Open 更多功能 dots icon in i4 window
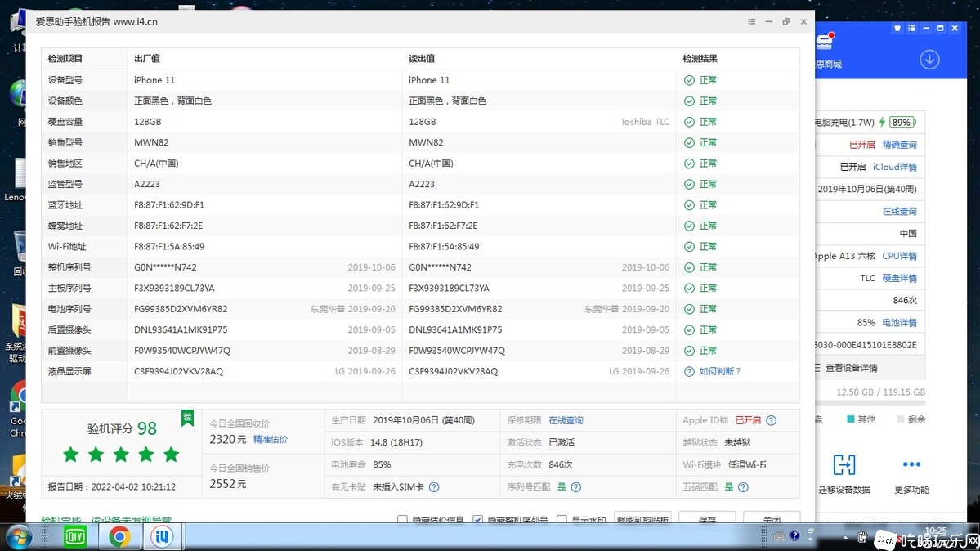The width and height of the screenshot is (980, 551). click(911, 464)
